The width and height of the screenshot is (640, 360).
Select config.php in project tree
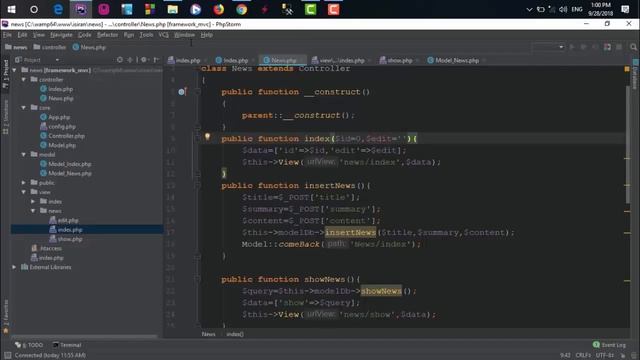tap(58, 127)
